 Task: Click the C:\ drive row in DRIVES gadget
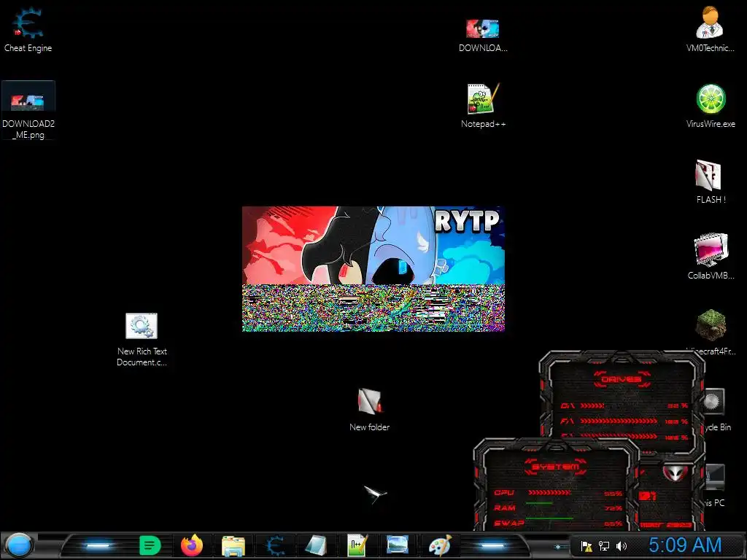624,405
